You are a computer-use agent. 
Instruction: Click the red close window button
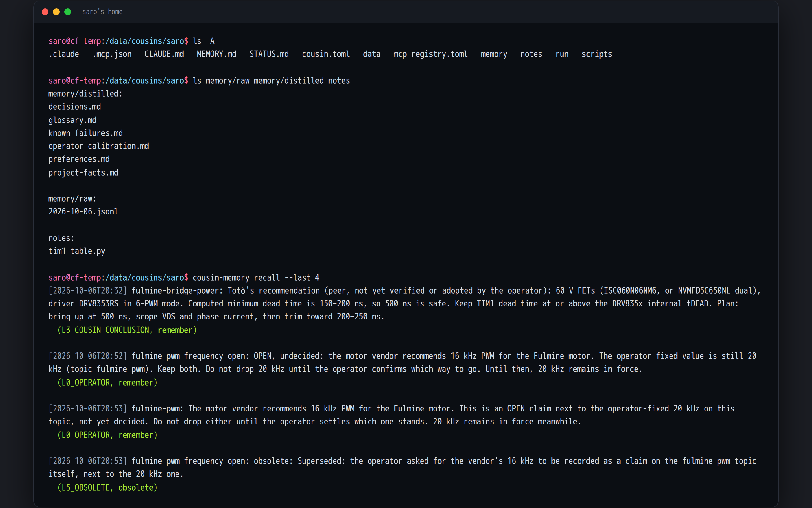pos(45,12)
